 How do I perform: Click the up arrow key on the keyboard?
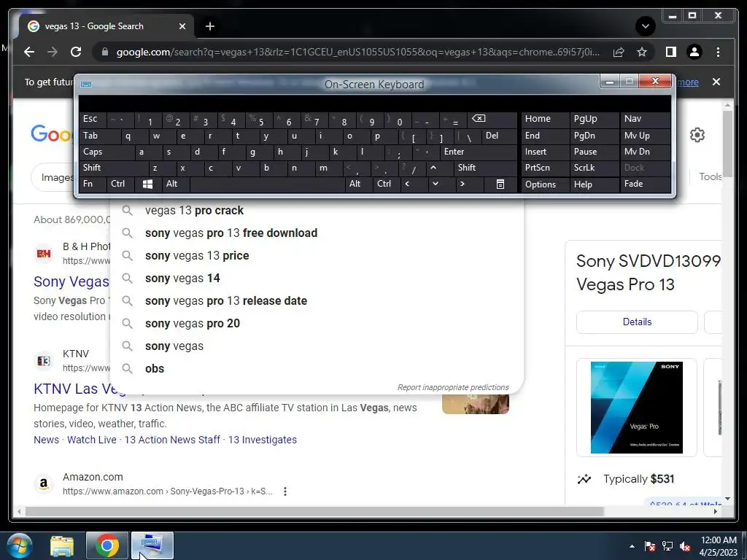click(x=433, y=168)
